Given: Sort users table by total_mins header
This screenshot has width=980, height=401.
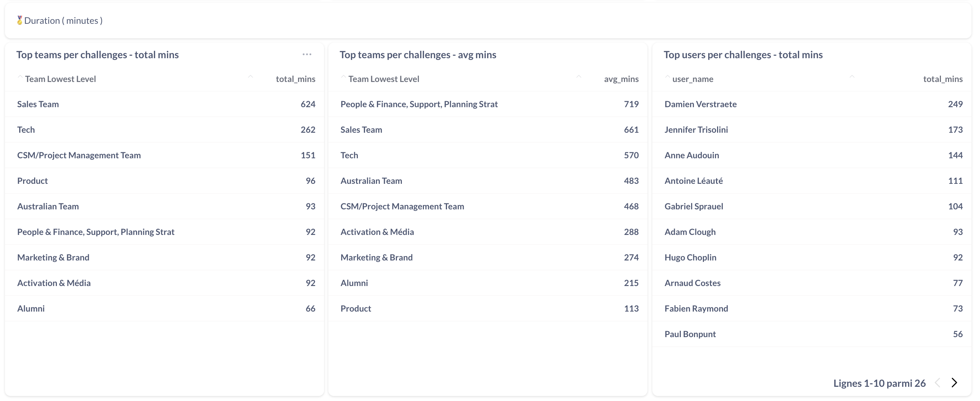Looking at the screenshot, I should tap(942, 79).
